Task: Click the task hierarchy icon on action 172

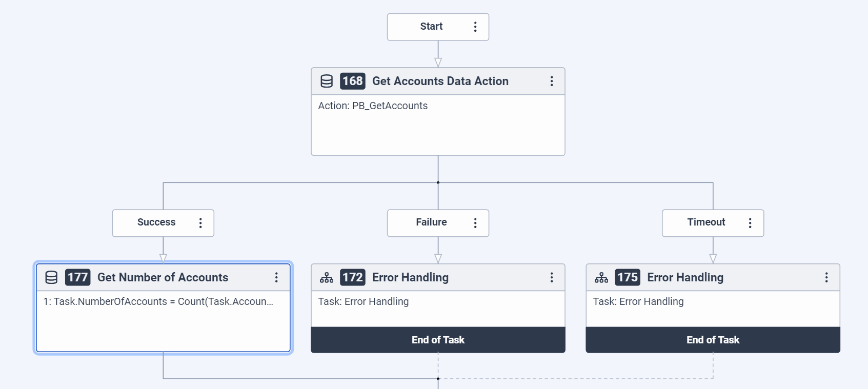Action: (x=327, y=277)
